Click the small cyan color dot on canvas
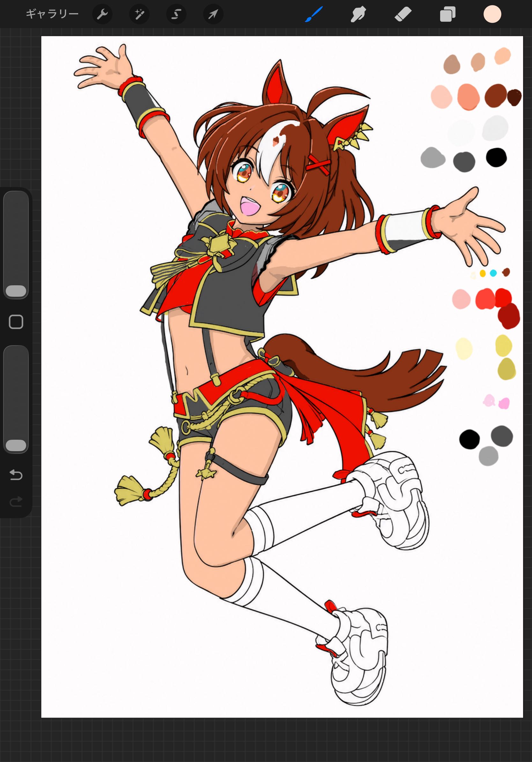 493,273
